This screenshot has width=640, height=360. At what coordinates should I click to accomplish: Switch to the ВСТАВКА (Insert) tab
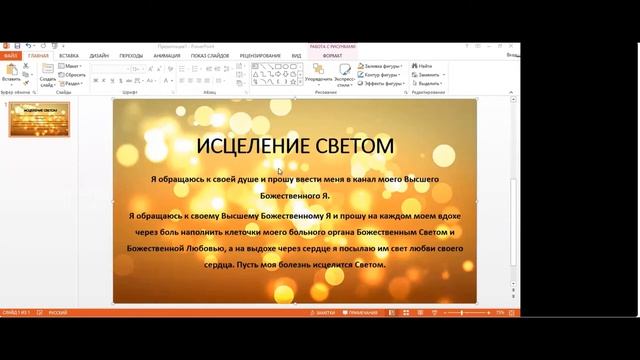tap(69, 56)
